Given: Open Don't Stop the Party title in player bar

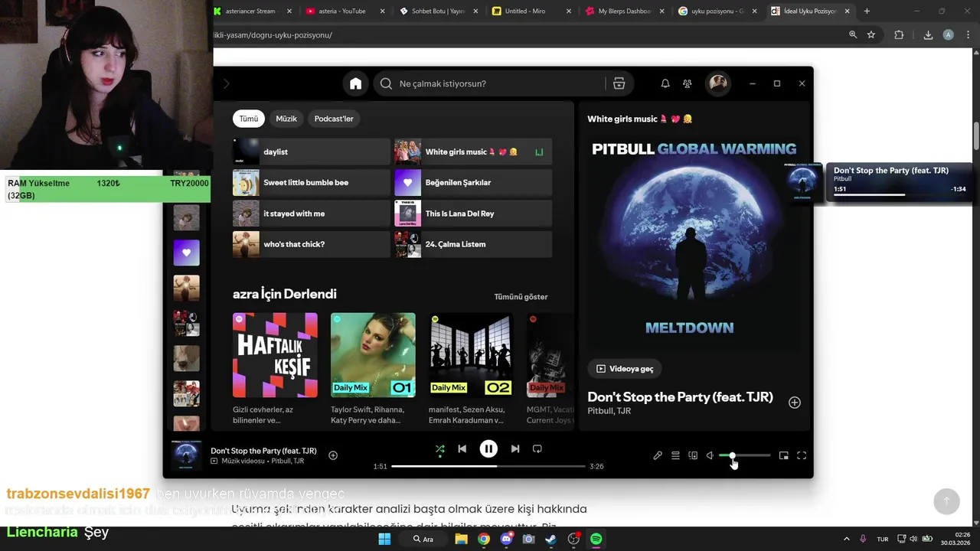Looking at the screenshot, I should pyautogui.click(x=263, y=451).
